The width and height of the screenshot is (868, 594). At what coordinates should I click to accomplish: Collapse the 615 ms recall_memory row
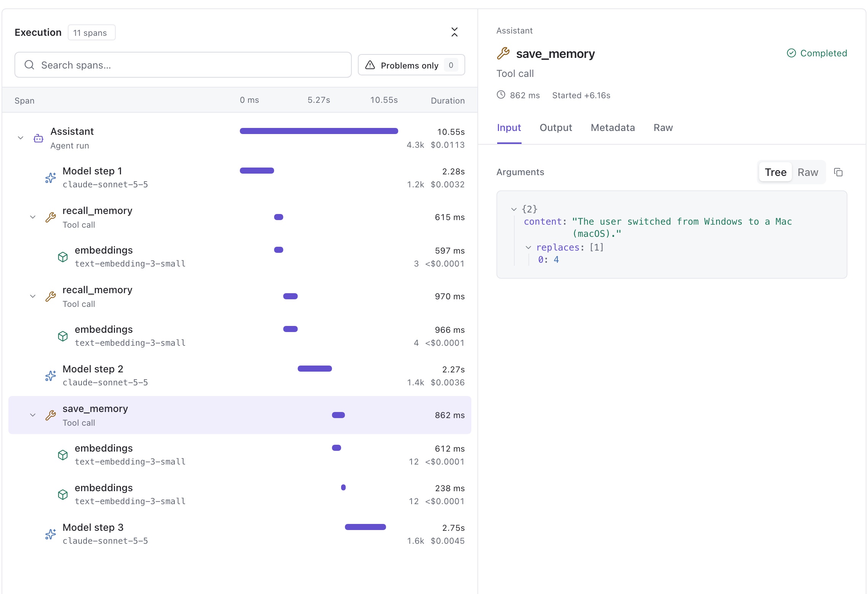[x=33, y=217]
